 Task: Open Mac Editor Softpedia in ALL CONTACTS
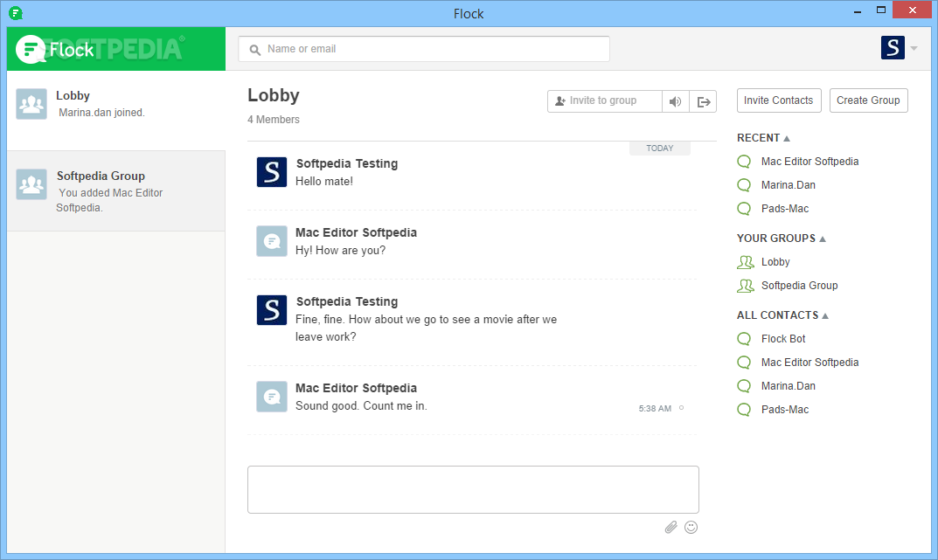pos(809,363)
